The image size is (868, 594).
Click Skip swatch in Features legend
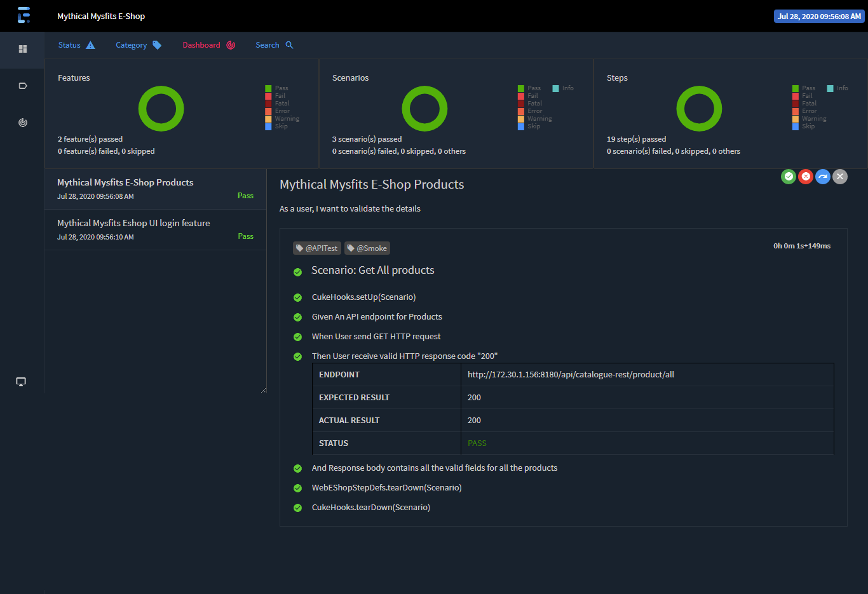[268, 126]
